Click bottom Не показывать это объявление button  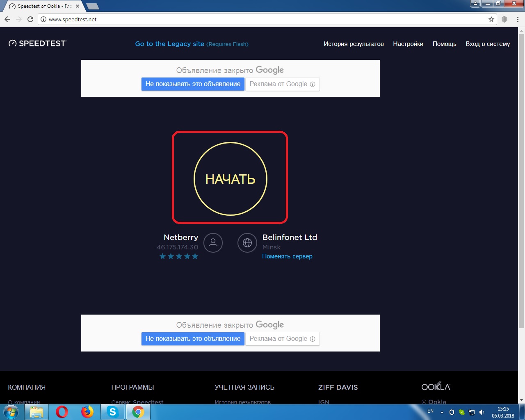193,339
